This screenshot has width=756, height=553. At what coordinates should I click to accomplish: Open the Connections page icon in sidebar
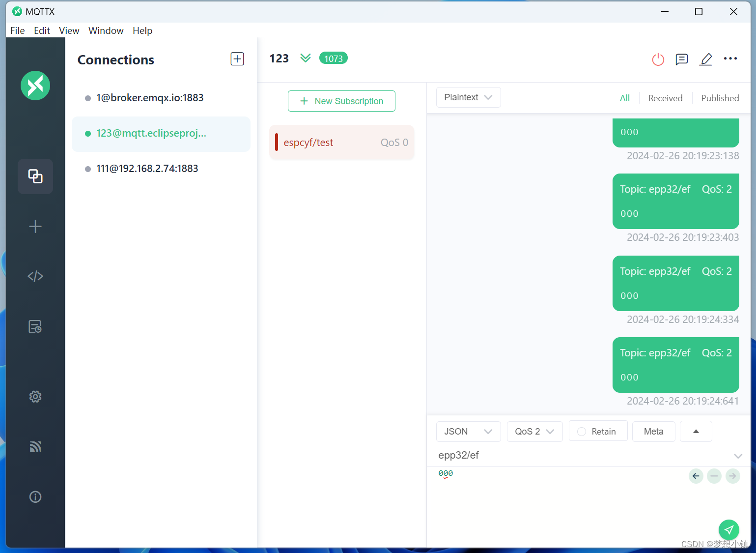coord(35,176)
